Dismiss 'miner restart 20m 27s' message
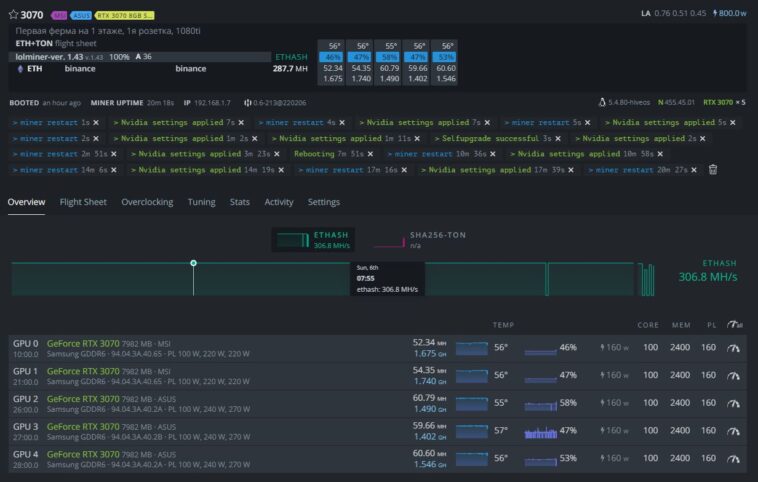This screenshot has width=758, height=482. pos(694,170)
